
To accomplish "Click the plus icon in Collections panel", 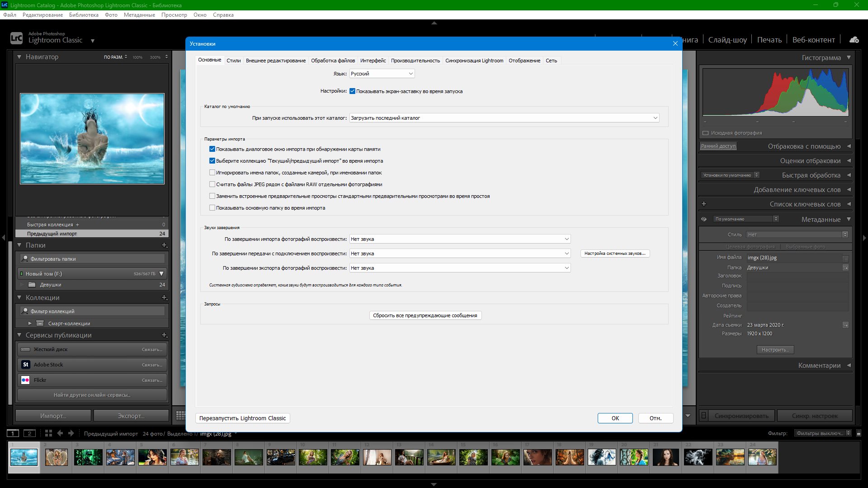I will [164, 297].
